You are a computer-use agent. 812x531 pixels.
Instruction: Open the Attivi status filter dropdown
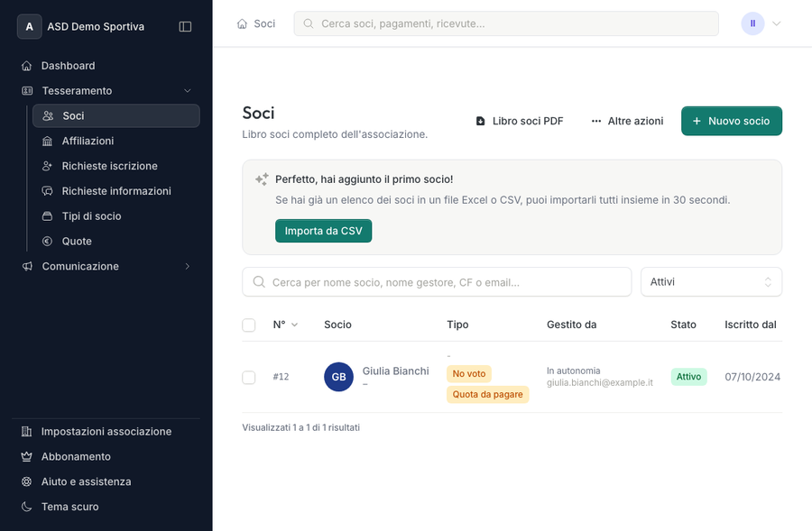(x=711, y=282)
